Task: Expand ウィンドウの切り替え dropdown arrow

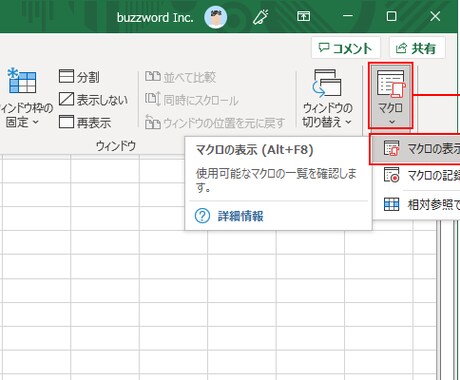Action: pyautogui.click(x=349, y=122)
